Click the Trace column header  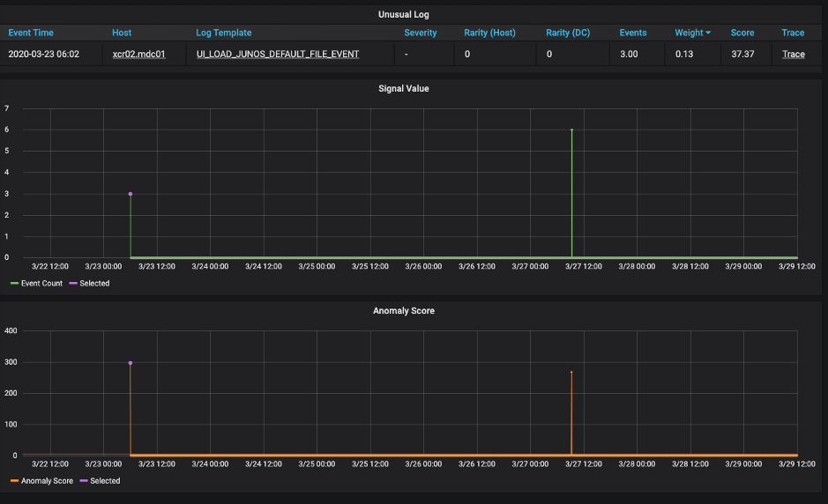(793, 33)
